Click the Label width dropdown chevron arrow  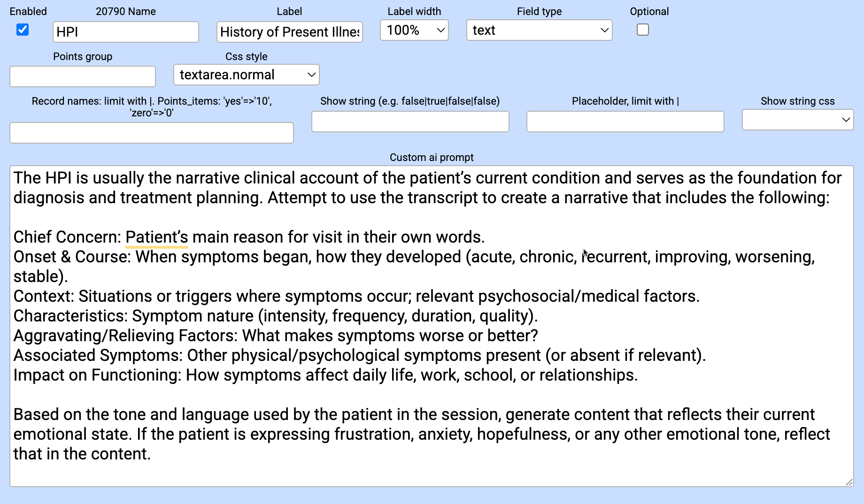tap(440, 31)
